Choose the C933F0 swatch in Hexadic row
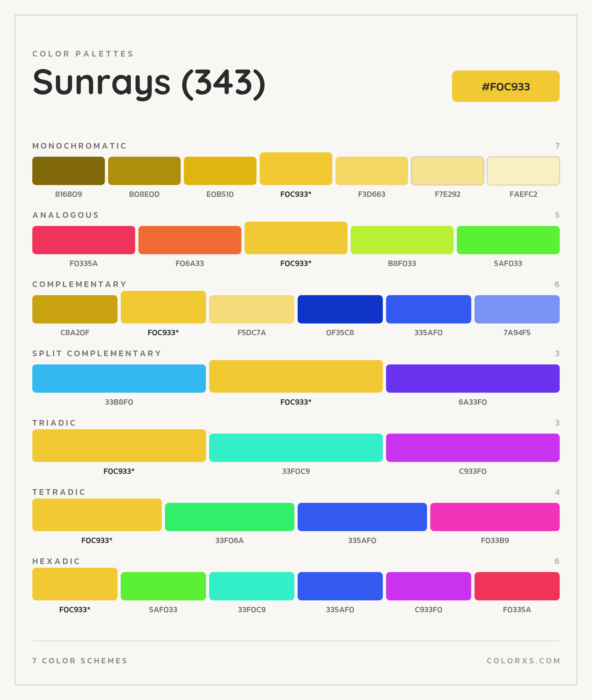This screenshot has height=700, width=592. coord(429,586)
